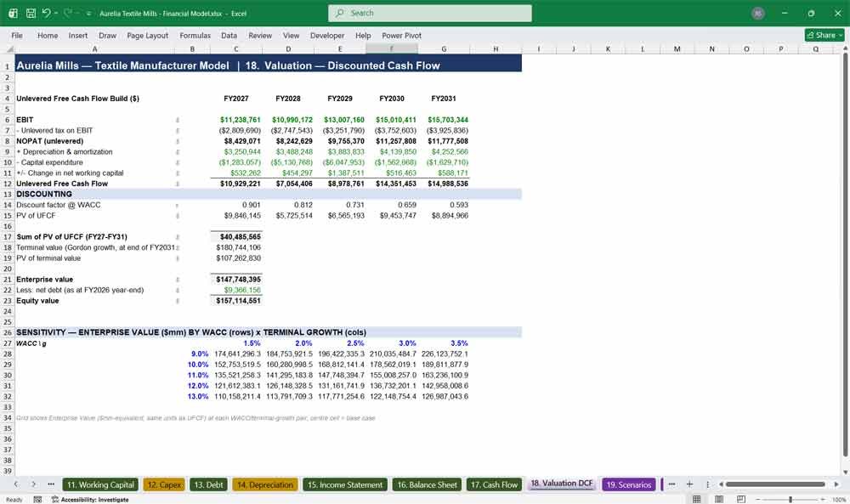Open the Undo history dropdown arrow
Image resolution: width=850 pixels, height=504 pixels.
pos(55,13)
